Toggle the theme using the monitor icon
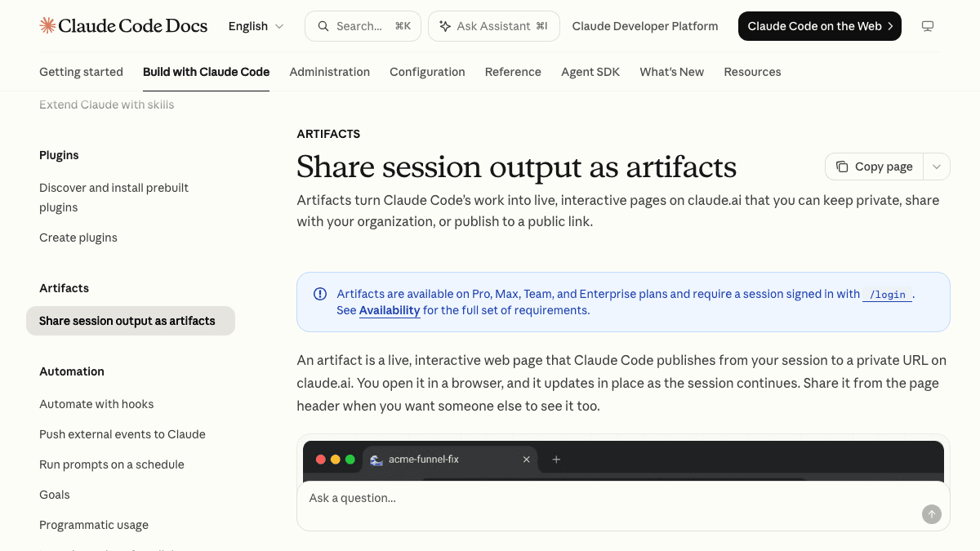Image resolution: width=980 pixels, height=551 pixels. pos(928,26)
